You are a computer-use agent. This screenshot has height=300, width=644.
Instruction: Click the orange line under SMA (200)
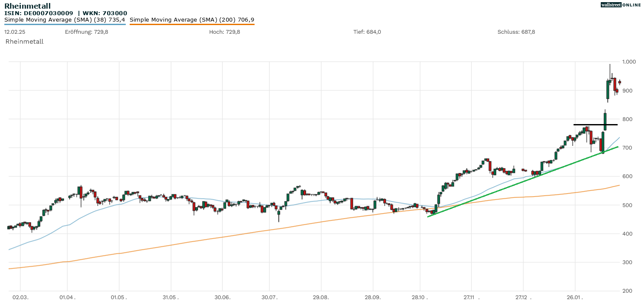tap(192, 24)
